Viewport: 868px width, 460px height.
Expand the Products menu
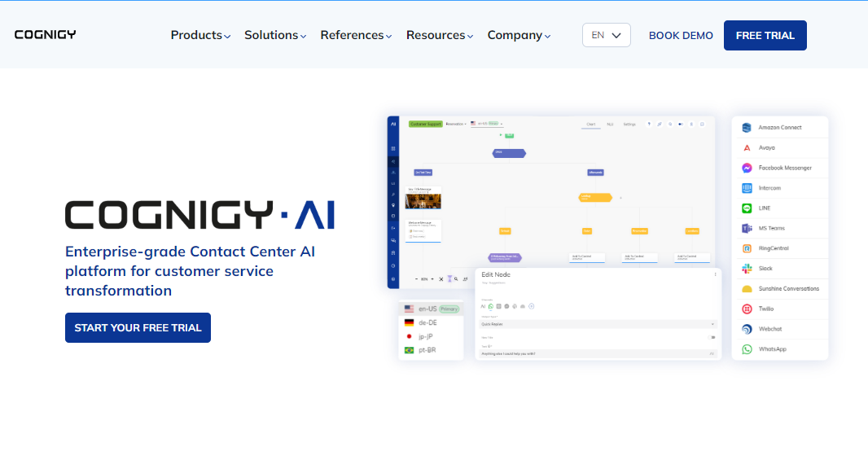(x=200, y=35)
